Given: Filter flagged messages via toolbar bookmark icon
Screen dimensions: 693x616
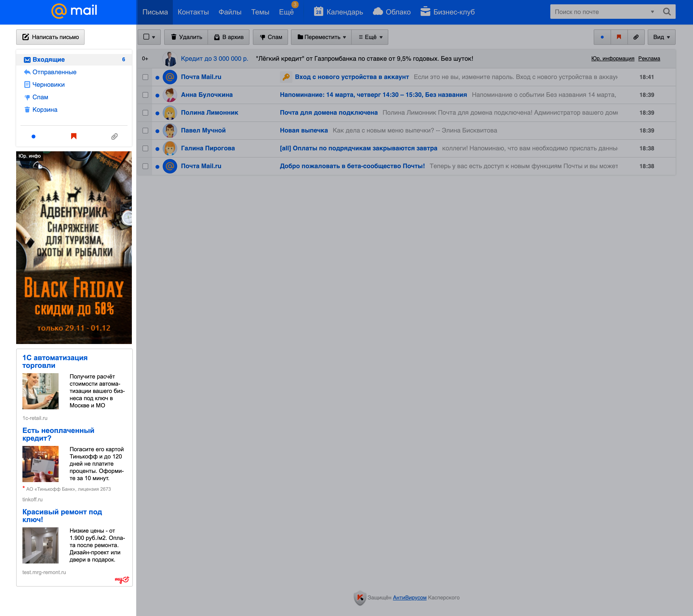Looking at the screenshot, I should pyautogui.click(x=619, y=37).
